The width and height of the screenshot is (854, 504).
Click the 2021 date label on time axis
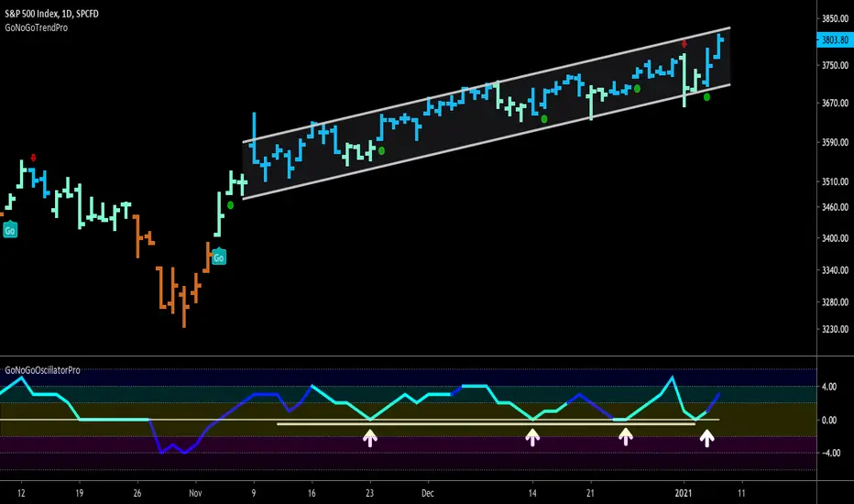click(x=683, y=493)
